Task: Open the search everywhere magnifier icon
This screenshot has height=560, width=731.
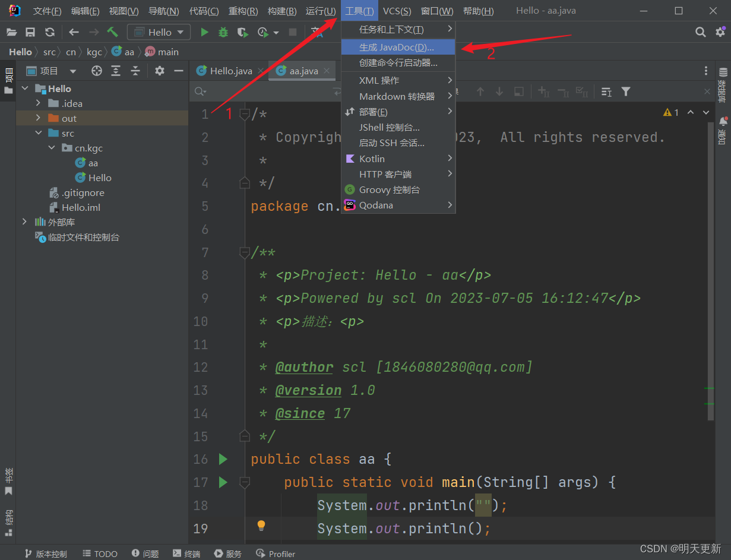Action: 701,32
